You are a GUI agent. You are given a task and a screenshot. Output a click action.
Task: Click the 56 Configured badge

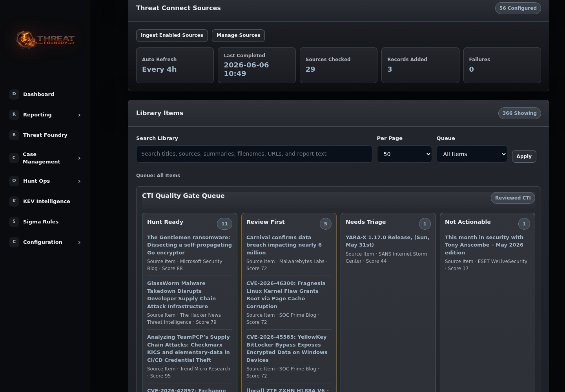518,8
